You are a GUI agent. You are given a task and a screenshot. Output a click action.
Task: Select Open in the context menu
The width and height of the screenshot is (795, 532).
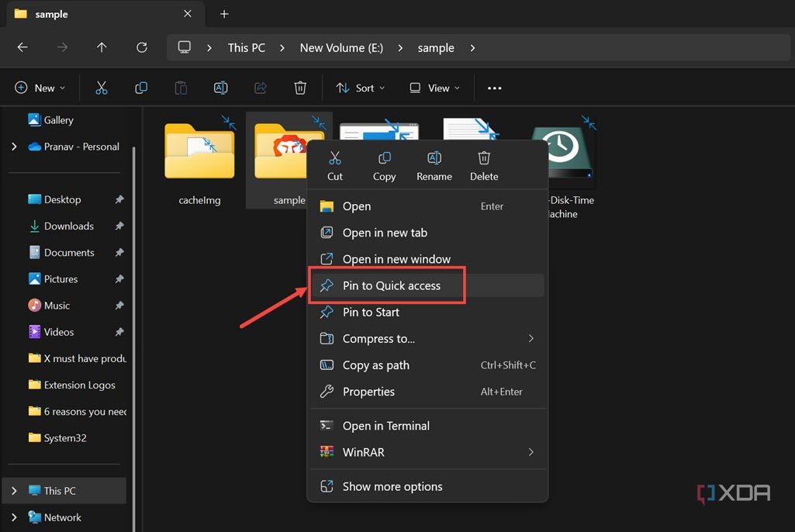[x=427, y=206]
